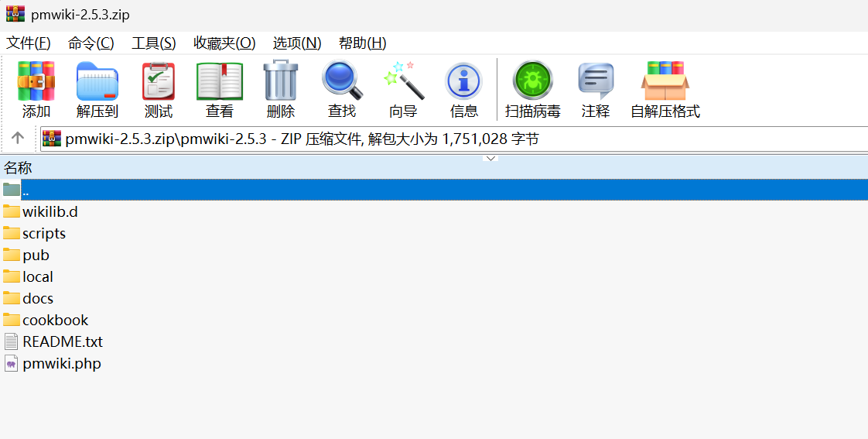868x439 pixels.
Task: Click the archive path address field
Action: coord(454,138)
